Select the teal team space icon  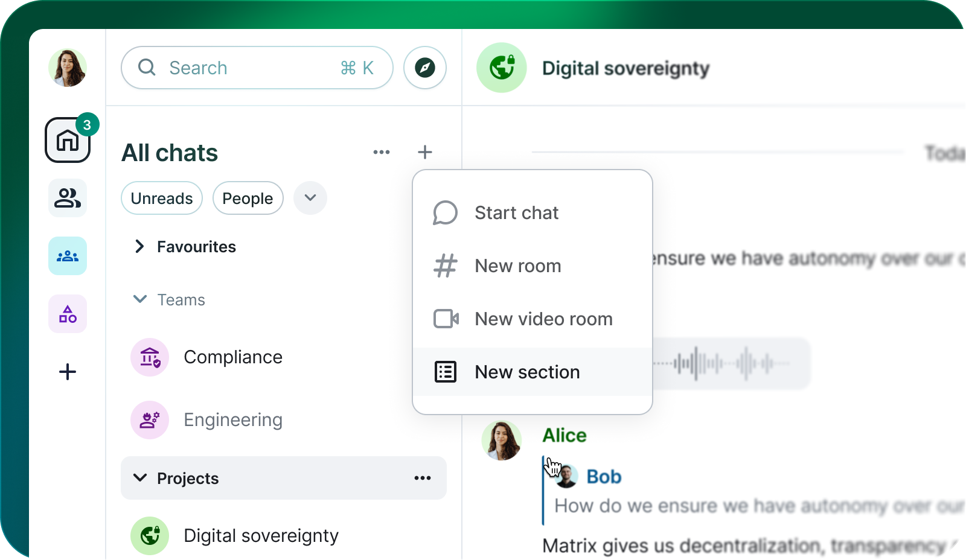68,256
